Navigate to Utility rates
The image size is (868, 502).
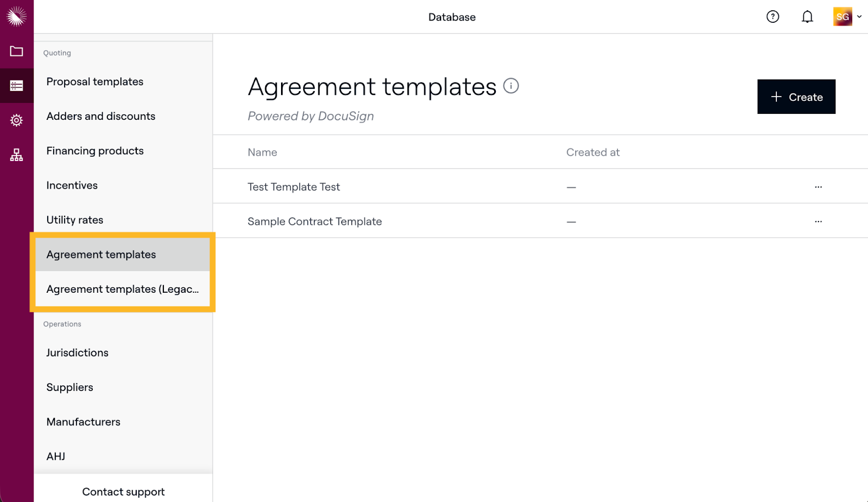75,220
